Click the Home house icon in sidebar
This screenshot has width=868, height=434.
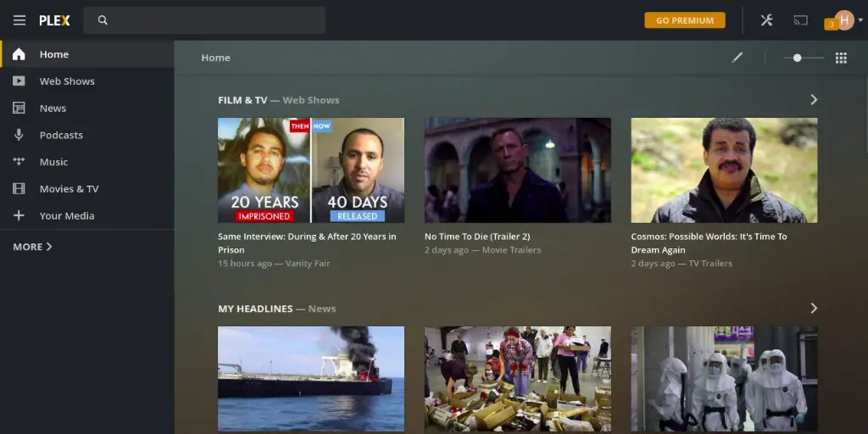[19, 54]
